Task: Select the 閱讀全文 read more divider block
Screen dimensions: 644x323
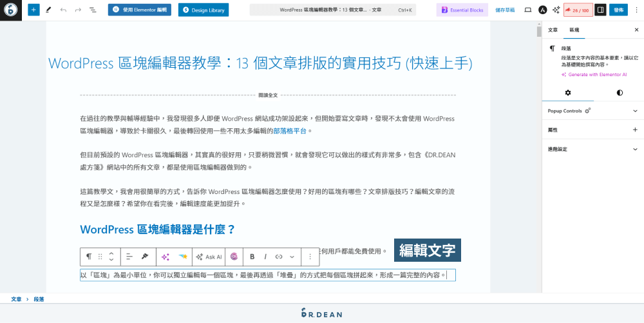Action: coord(268,95)
